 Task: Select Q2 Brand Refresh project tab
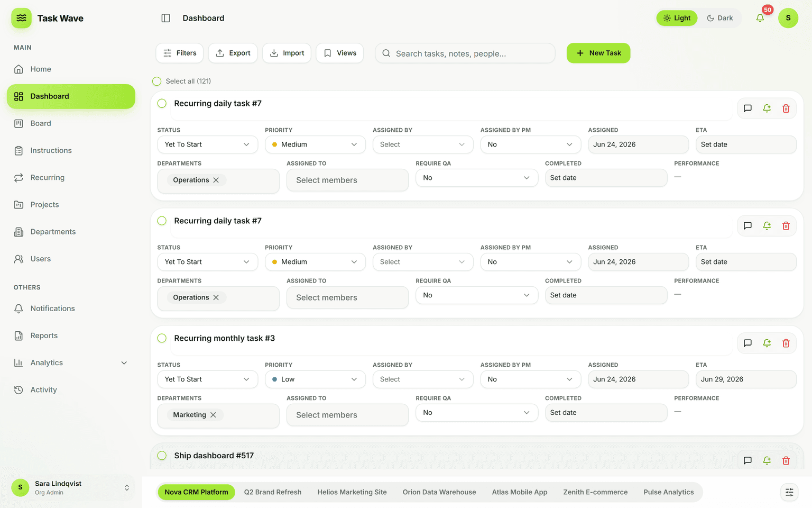tap(273, 492)
